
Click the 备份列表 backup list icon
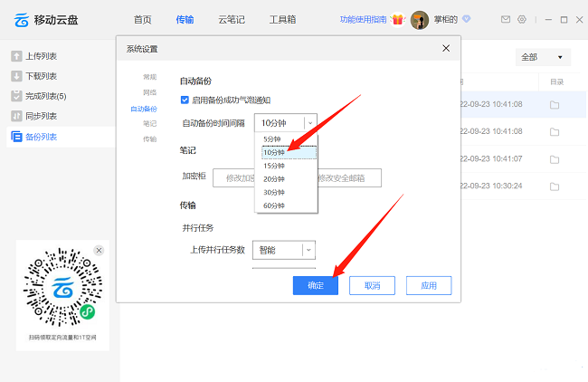(x=16, y=137)
